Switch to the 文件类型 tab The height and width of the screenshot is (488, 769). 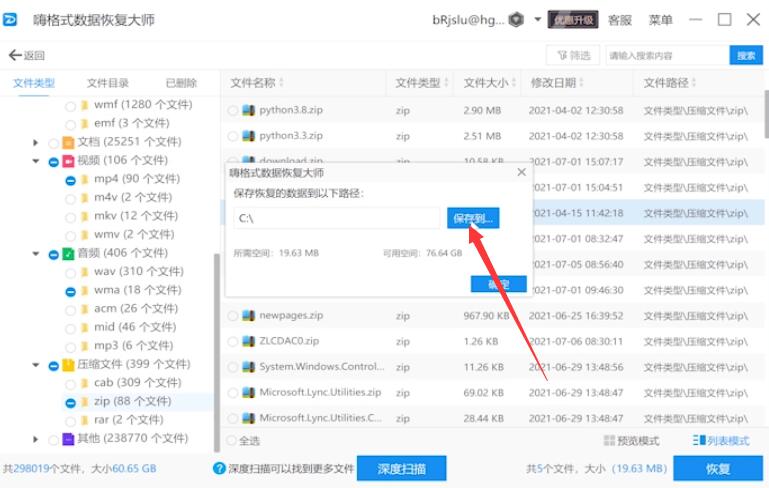[x=33, y=83]
